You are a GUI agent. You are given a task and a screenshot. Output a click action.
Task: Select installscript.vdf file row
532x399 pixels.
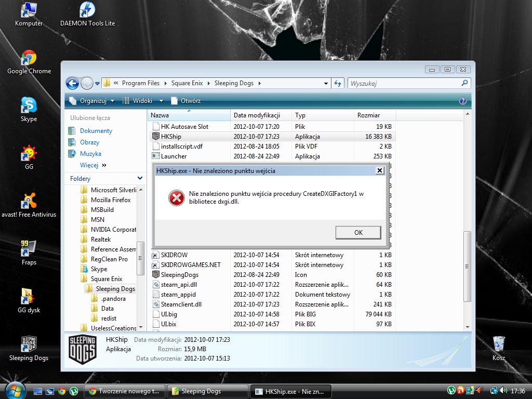click(x=272, y=146)
